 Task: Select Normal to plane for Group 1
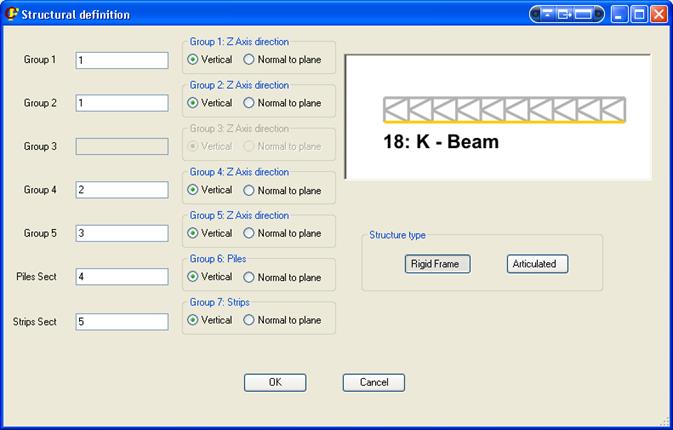click(282, 60)
